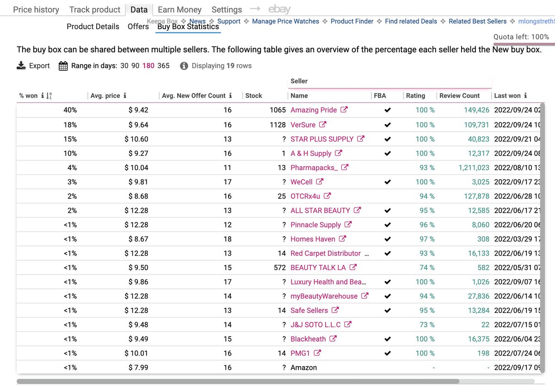Set range to 30 days
555x392 pixels.
(x=124, y=66)
